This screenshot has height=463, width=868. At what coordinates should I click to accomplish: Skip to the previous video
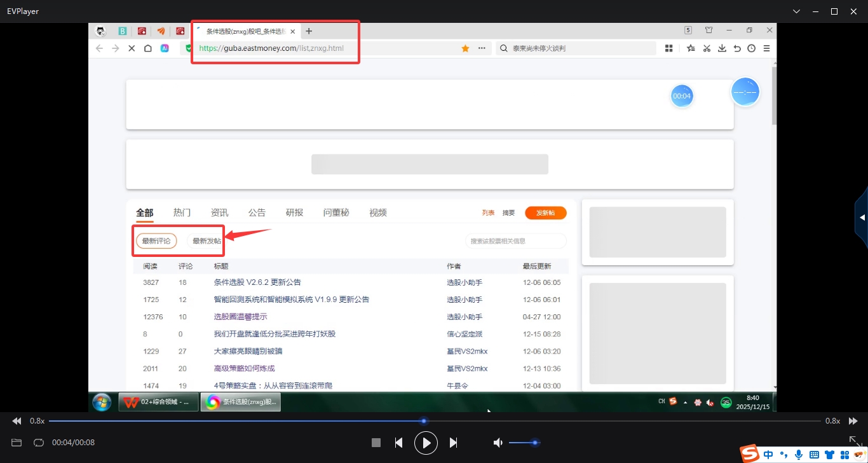tap(398, 443)
